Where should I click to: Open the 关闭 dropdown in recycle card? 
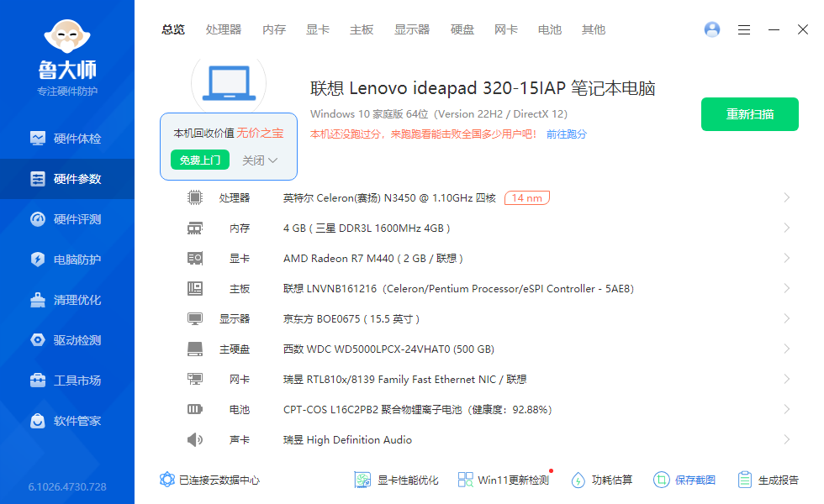[x=260, y=160]
